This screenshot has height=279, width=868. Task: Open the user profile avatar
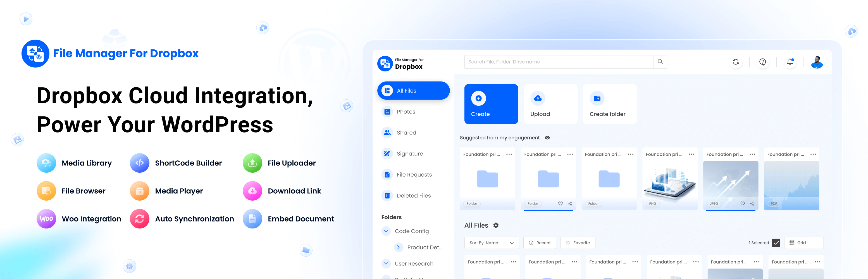click(x=817, y=62)
